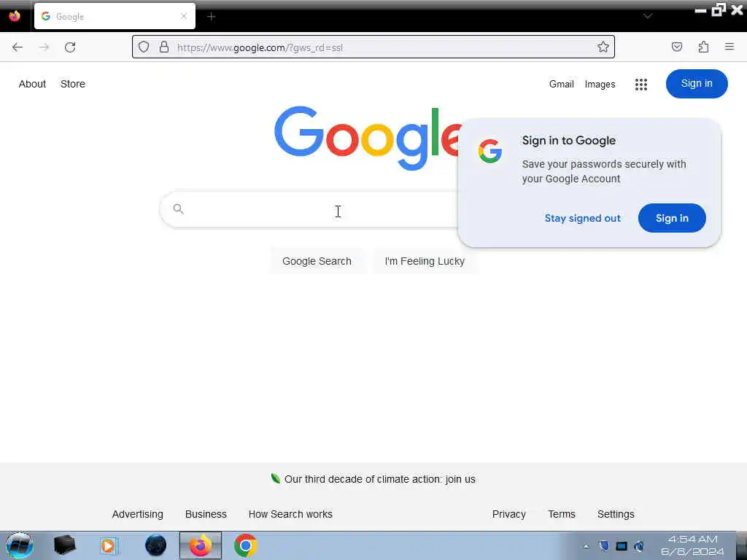The height and width of the screenshot is (560, 747).
Task: Click the I'm Feeling Lucky button
Action: coord(425,261)
